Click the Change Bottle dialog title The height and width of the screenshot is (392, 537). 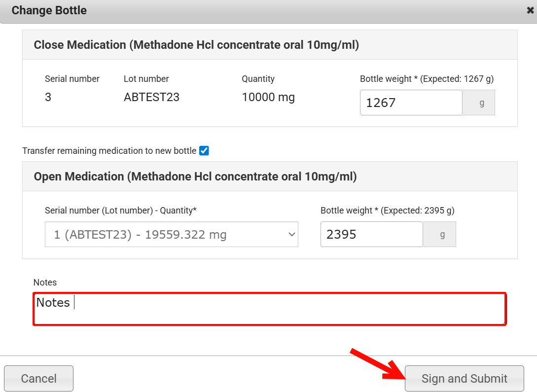49,10
